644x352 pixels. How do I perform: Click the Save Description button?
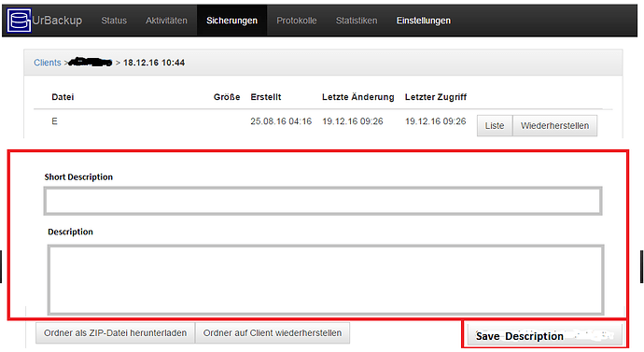click(x=545, y=335)
